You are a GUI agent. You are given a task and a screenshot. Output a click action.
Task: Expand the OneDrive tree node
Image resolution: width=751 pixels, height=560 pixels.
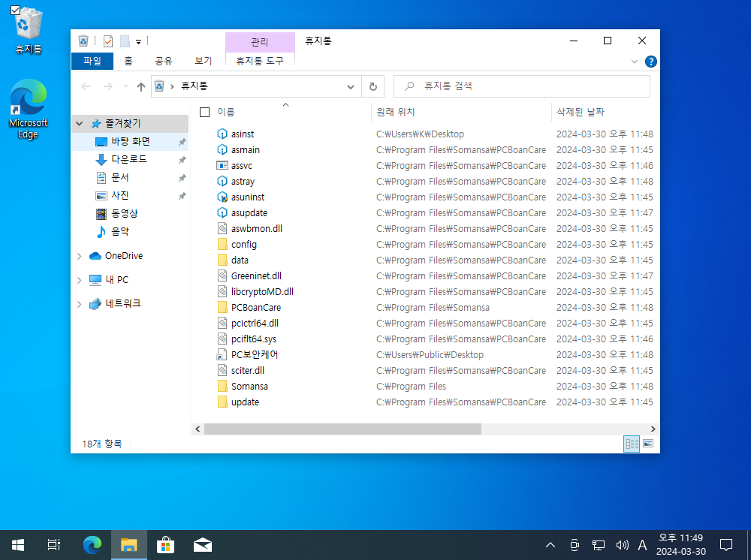tap(80, 256)
